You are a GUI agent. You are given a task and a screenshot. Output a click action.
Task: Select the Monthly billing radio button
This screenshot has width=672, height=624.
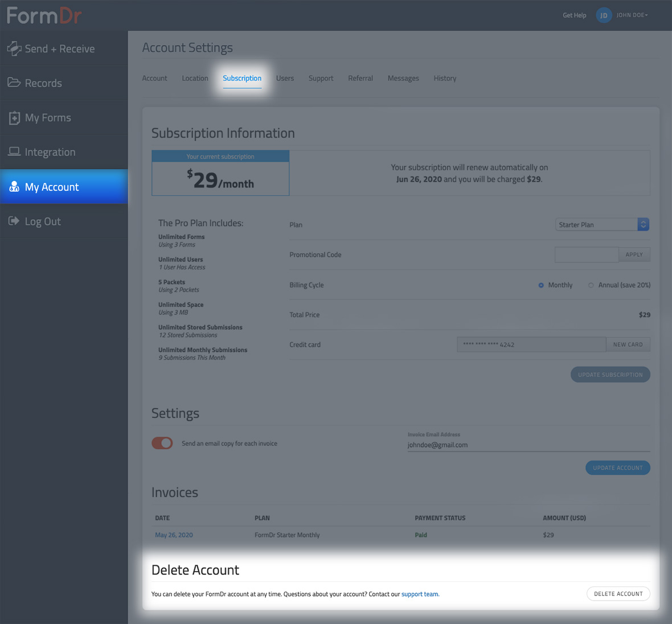click(x=541, y=285)
